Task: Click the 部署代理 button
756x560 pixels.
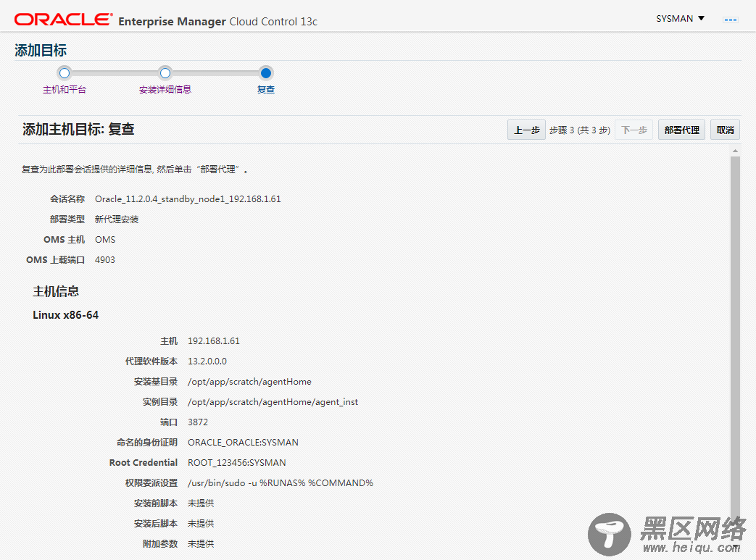Action: point(682,130)
